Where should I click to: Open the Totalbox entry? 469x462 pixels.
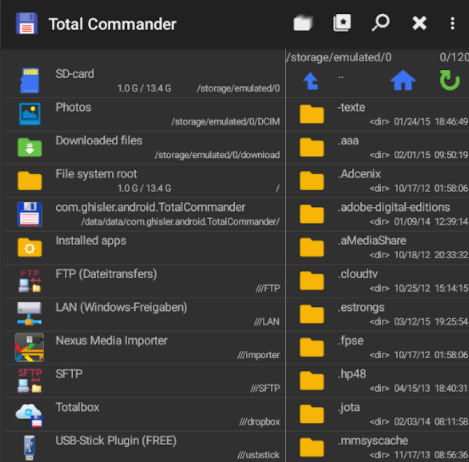143,414
